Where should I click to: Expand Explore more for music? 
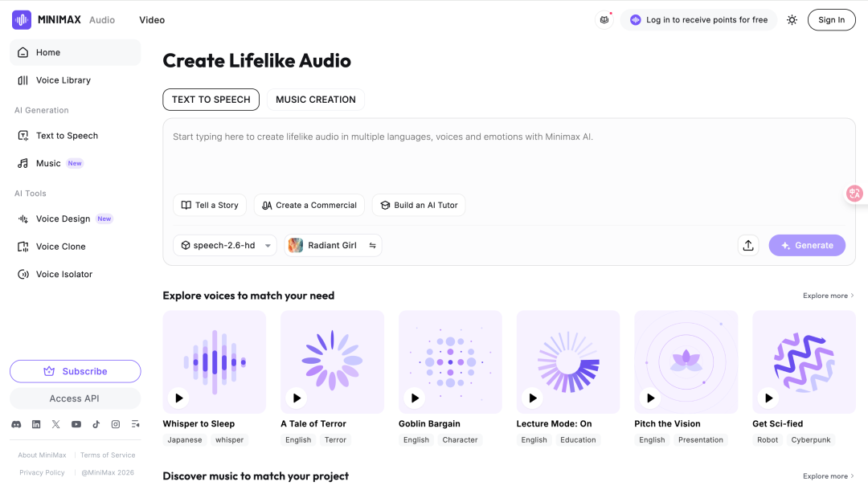click(x=828, y=476)
